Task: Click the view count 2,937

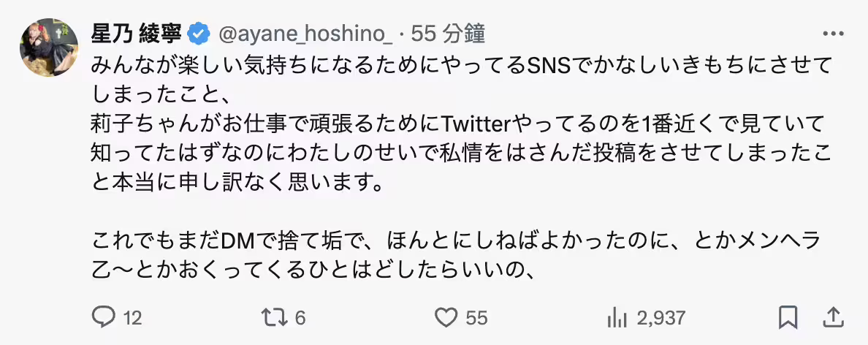Action: (661, 318)
